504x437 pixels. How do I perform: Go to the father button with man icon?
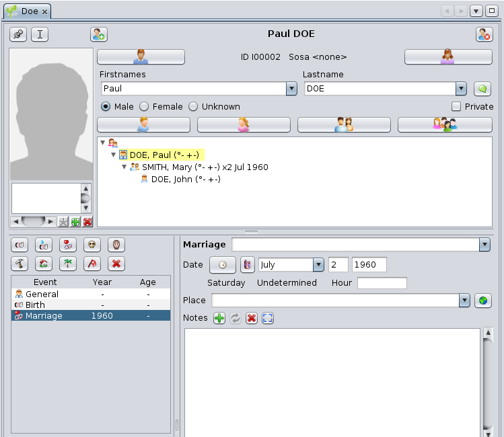(x=141, y=57)
